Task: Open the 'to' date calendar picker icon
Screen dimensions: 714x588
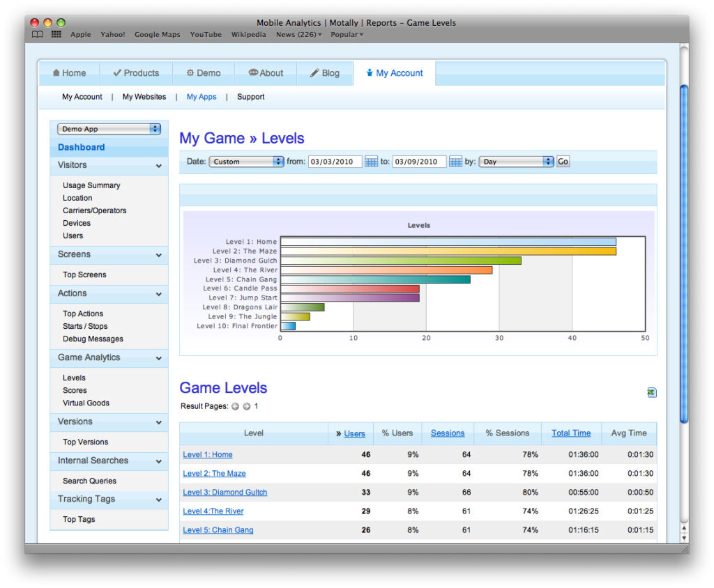Action: 455,162
